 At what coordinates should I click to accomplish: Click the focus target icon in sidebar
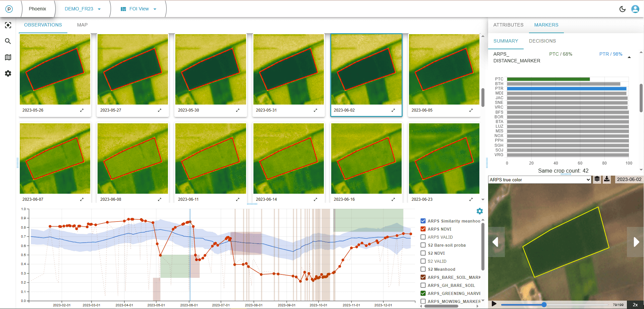[8, 25]
